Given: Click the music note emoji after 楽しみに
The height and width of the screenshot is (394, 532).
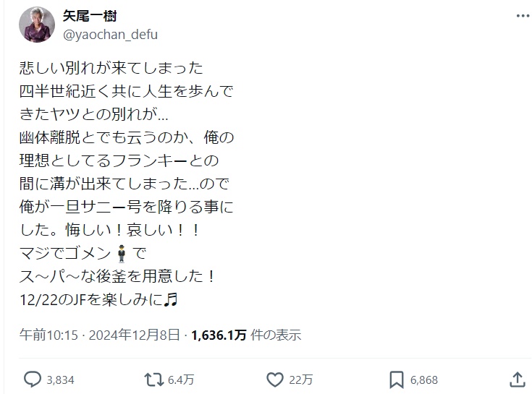Looking at the screenshot, I should (171, 297).
